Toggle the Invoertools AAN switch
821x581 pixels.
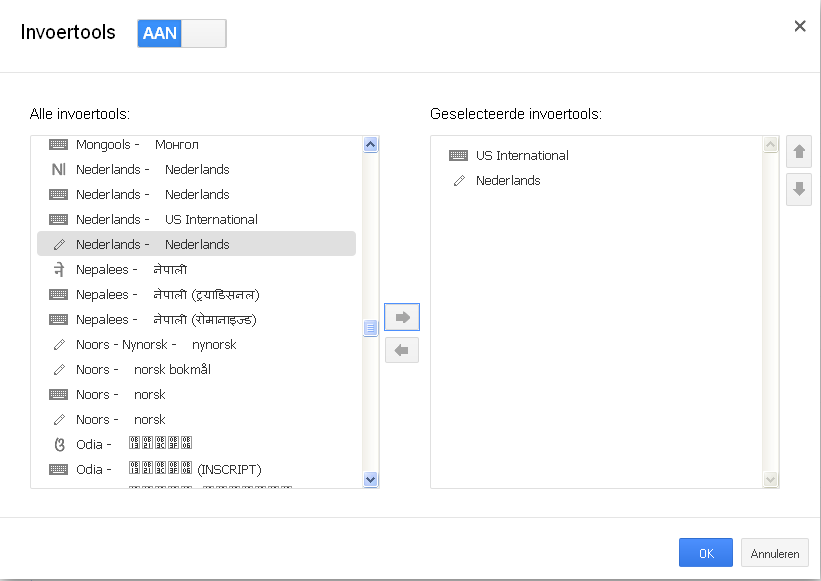tap(182, 33)
